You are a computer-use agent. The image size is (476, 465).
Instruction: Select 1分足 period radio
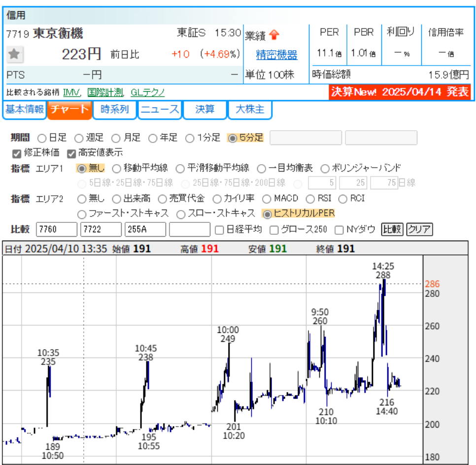coord(190,139)
